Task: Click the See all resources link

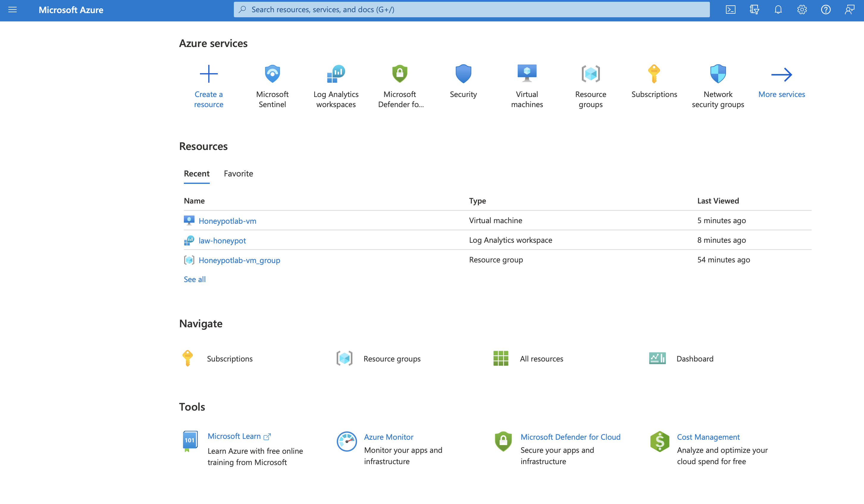Action: click(x=195, y=279)
